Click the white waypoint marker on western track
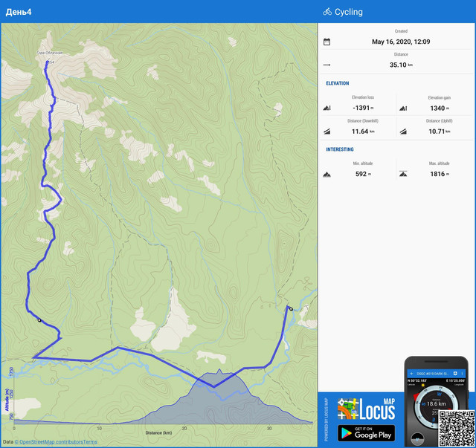This screenshot has width=476, height=448. 39,320
